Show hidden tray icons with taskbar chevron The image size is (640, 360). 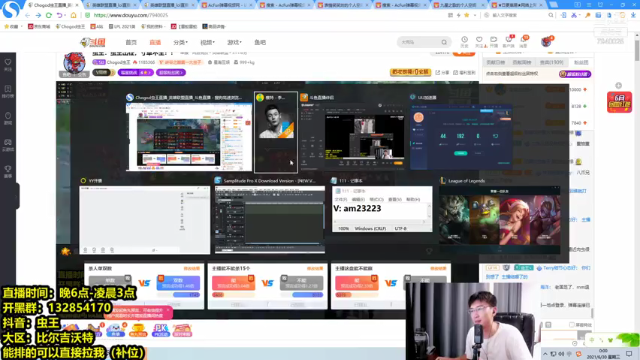point(545,353)
